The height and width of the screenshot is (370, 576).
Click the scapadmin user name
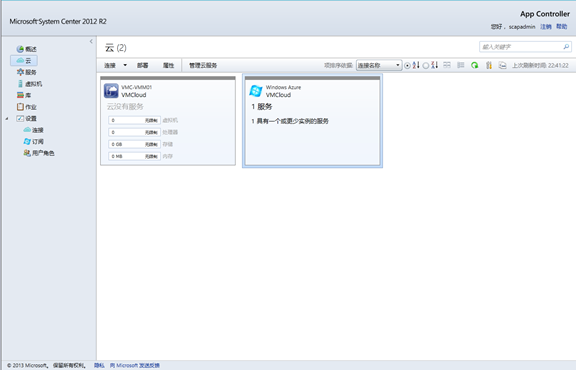point(522,27)
